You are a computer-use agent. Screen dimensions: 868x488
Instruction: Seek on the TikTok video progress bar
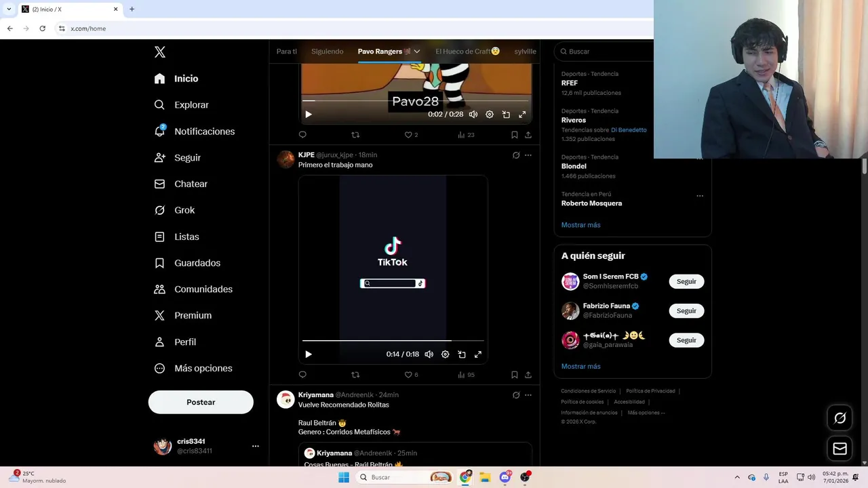(393, 340)
